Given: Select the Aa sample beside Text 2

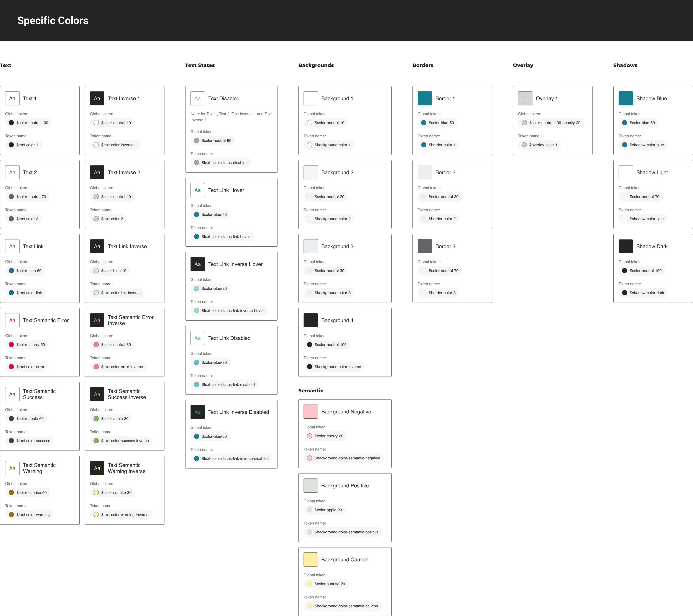Looking at the screenshot, I should point(12,172).
